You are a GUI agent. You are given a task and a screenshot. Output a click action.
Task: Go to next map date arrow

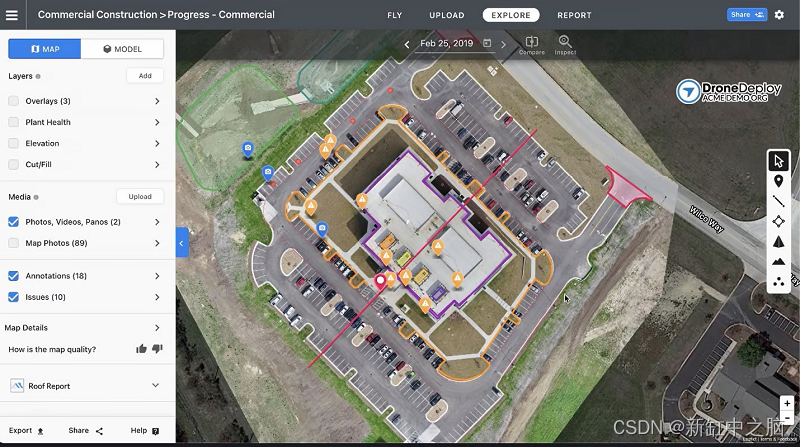pyautogui.click(x=504, y=44)
